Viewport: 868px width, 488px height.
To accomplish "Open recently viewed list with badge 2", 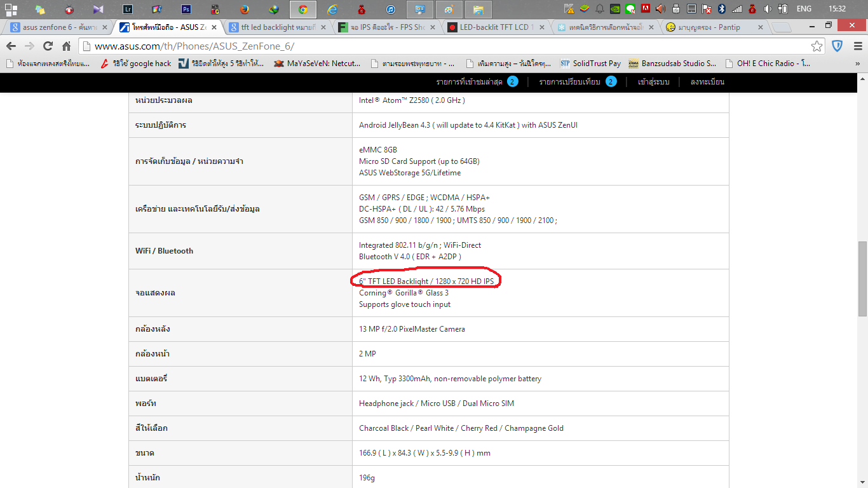I will pyautogui.click(x=477, y=82).
